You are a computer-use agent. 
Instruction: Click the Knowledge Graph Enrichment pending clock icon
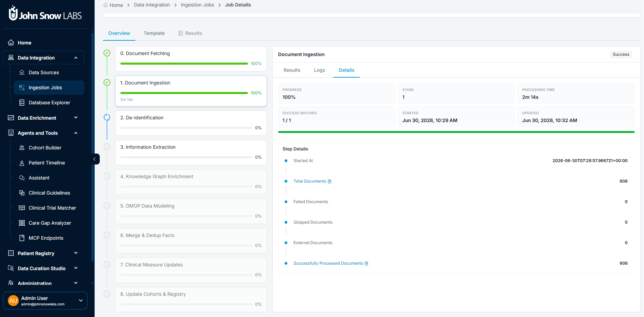[x=107, y=176]
